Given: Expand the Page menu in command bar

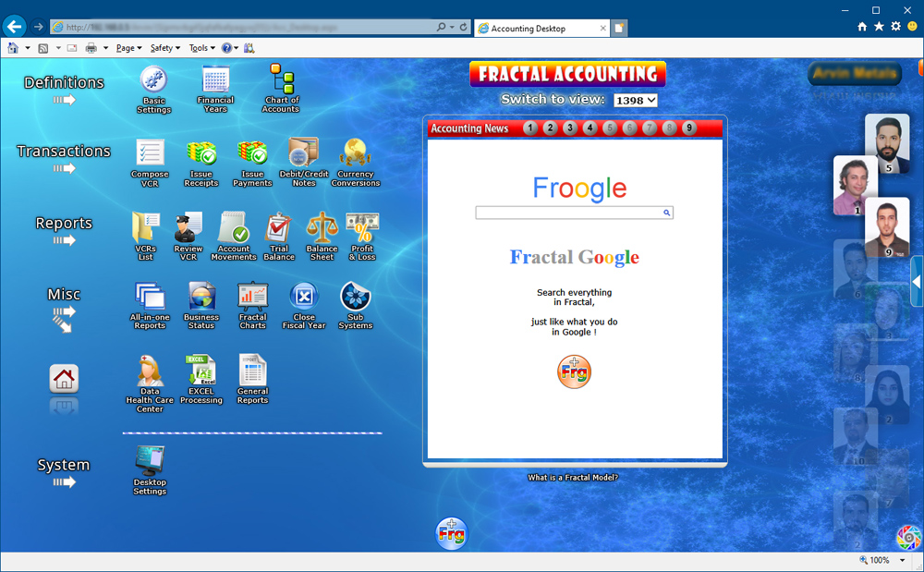Looking at the screenshot, I should coord(128,48).
